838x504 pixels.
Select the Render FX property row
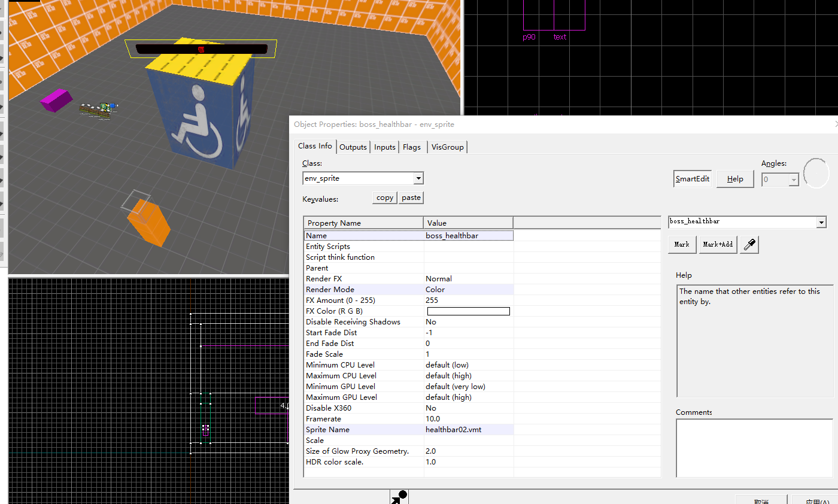click(409, 279)
